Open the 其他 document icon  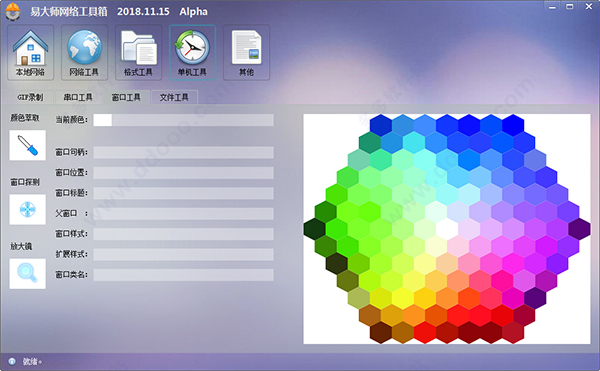[x=246, y=52]
